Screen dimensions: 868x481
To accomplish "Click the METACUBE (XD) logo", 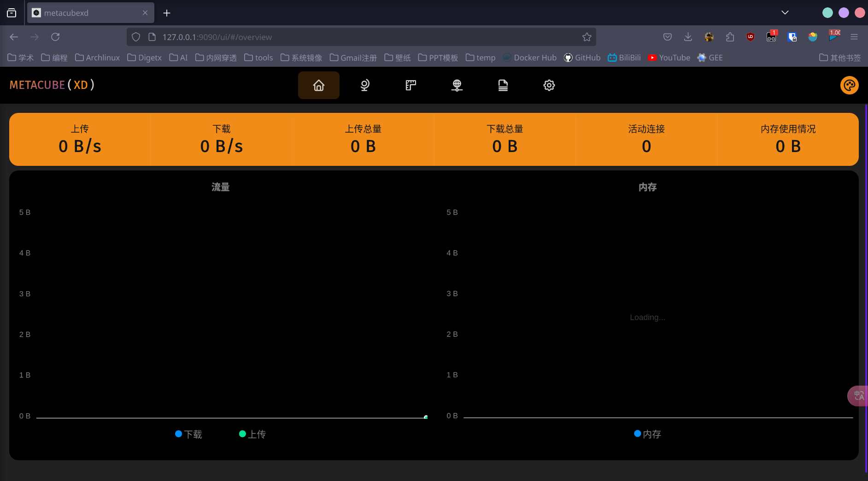I will [x=52, y=85].
